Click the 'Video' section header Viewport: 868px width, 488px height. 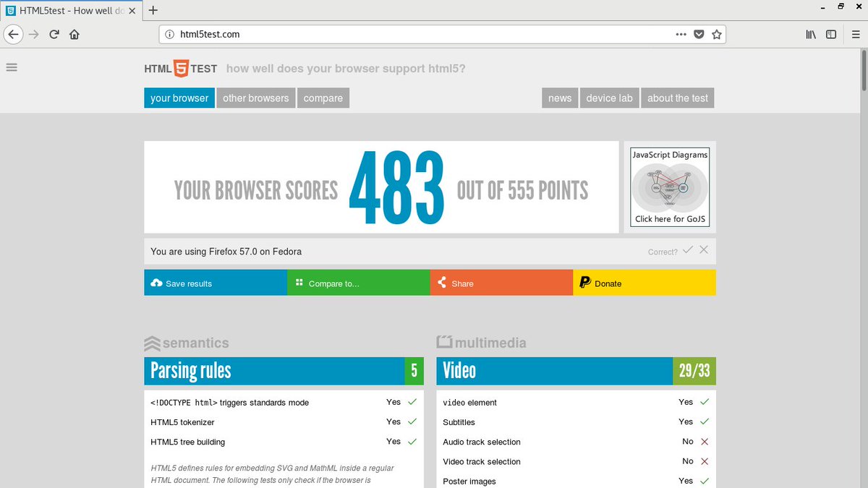(555, 371)
